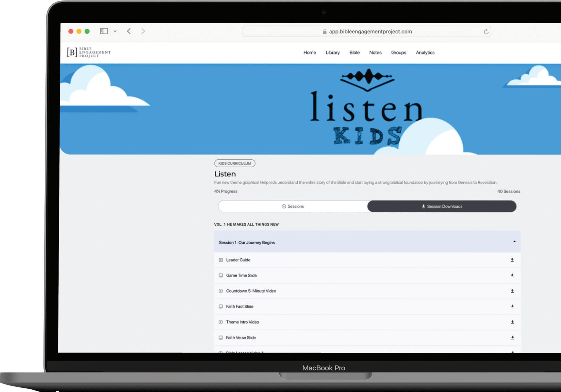
Task: Click the Theme Intro Video play icon
Action: [x=221, y=322]
